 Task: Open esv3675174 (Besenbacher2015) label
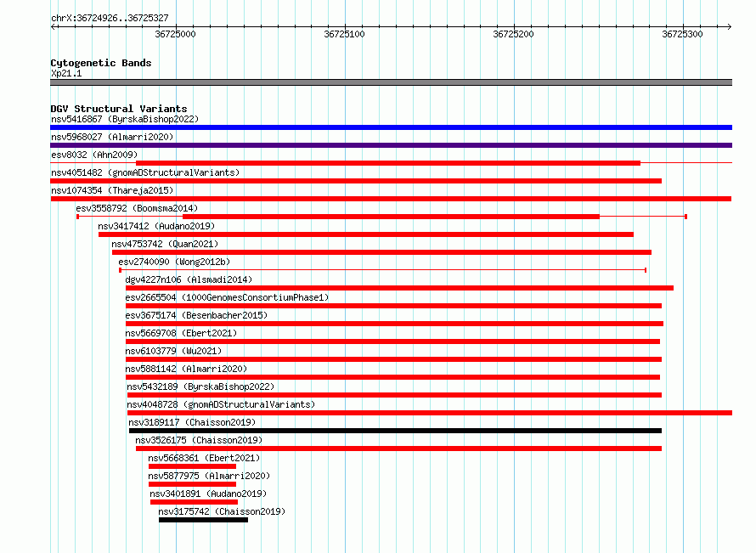coord(196,315)
